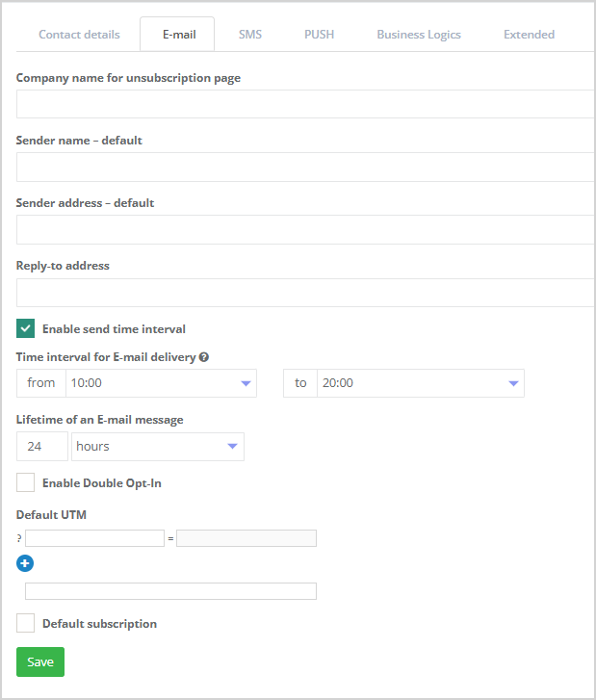Click into the Sender address default field
The height and width of the screenshot is (700, 596).
click(305, 230)
